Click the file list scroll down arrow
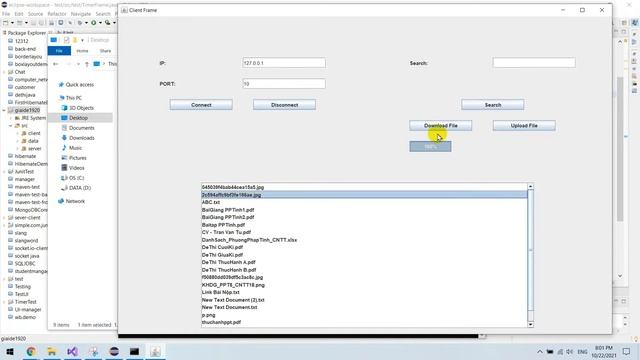 click(x=530, y=324)
